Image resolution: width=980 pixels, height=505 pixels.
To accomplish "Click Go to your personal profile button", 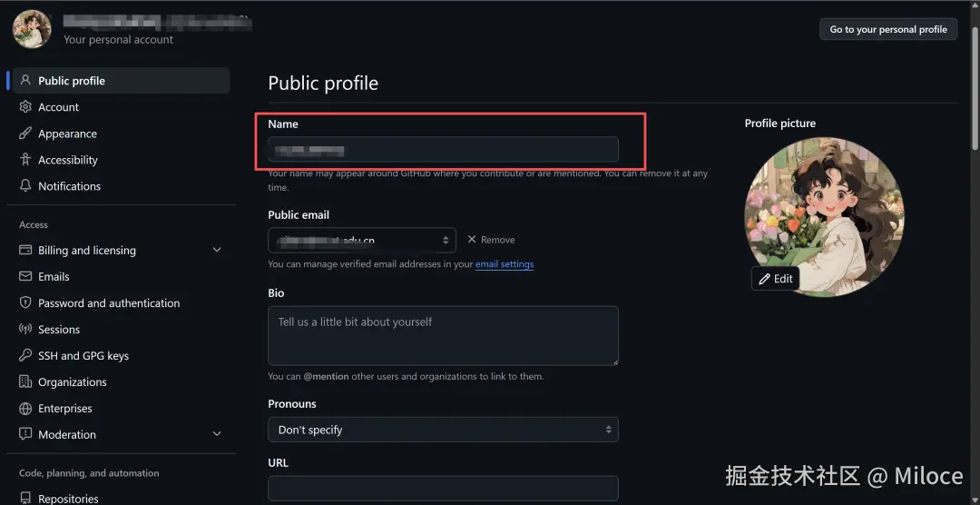I will click(x=888, y=29).
